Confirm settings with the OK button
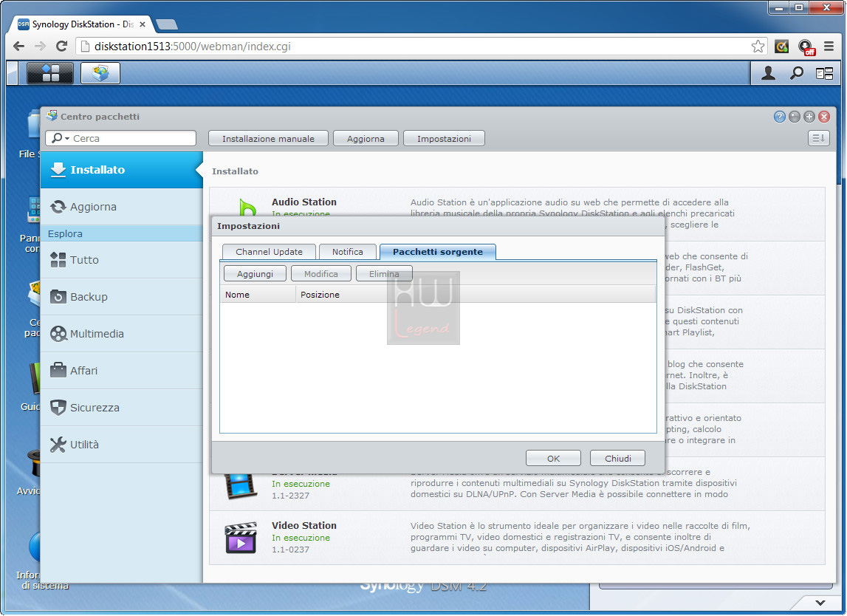This screenshot has width=847, height=616. click(553, 458)
